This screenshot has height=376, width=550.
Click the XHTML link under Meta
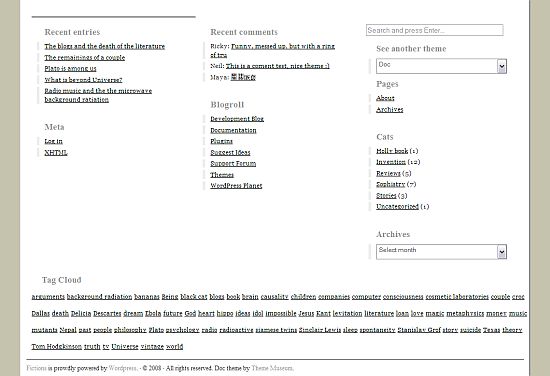56,153
